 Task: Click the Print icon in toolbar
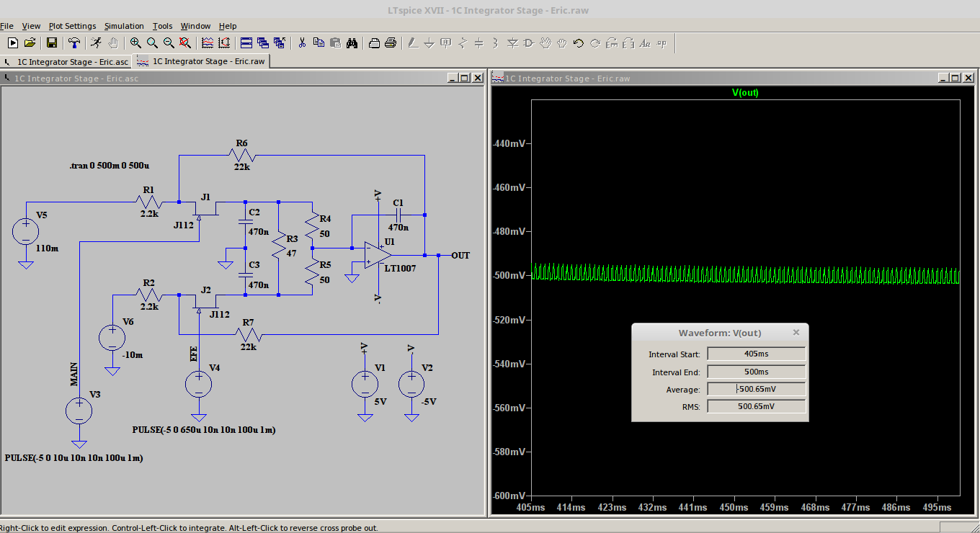pos(391,43)
